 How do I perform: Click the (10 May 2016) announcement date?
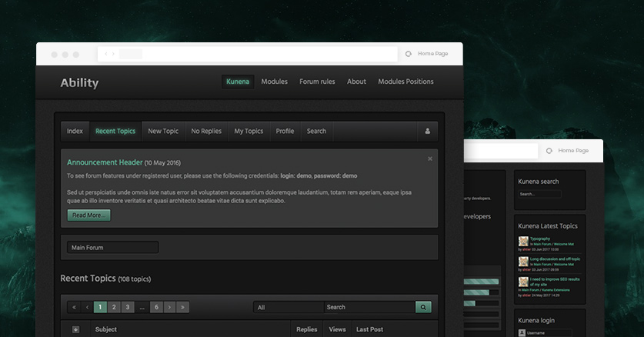(x=162, y=163)
